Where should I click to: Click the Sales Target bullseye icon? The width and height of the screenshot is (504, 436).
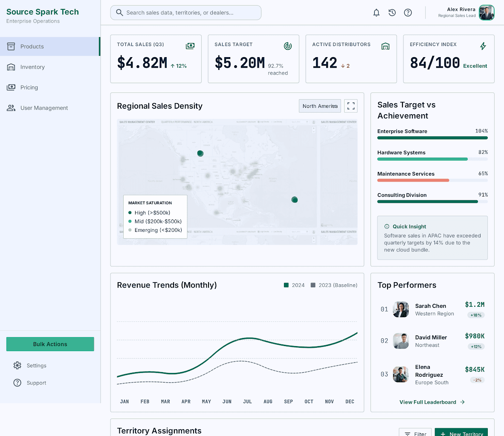click(x=288, y=46)
